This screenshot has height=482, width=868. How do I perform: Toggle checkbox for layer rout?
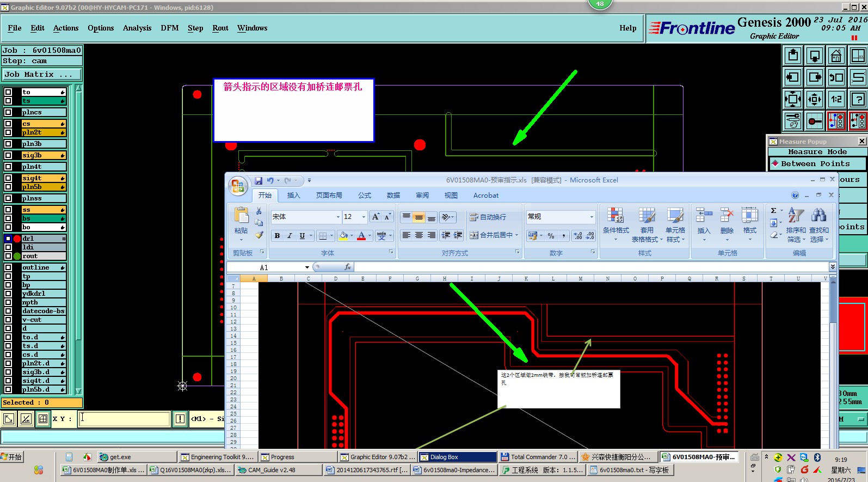click(8, 256)
